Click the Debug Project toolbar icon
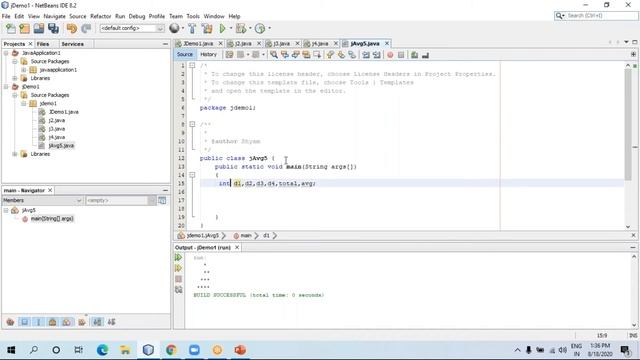Screen dimensions: 640x360 (x=241, y=29)
